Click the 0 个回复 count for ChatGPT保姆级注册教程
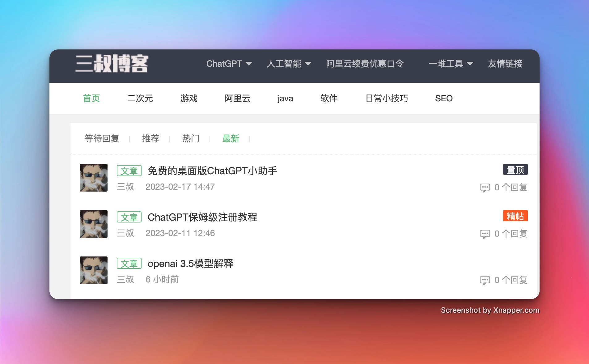The image size is (589, 364). pos(511,234)
